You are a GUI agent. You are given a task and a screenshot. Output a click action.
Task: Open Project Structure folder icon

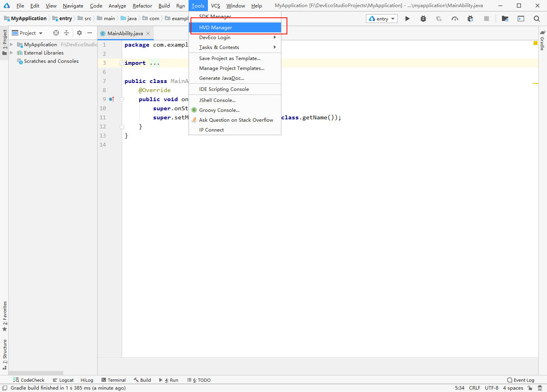(x=505, y=19)
